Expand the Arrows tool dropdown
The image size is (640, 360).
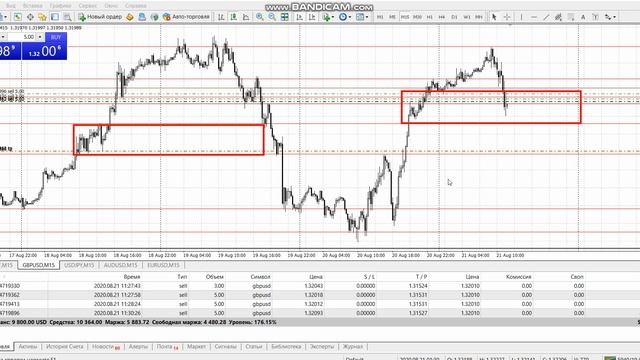click(x=614, y=17)
